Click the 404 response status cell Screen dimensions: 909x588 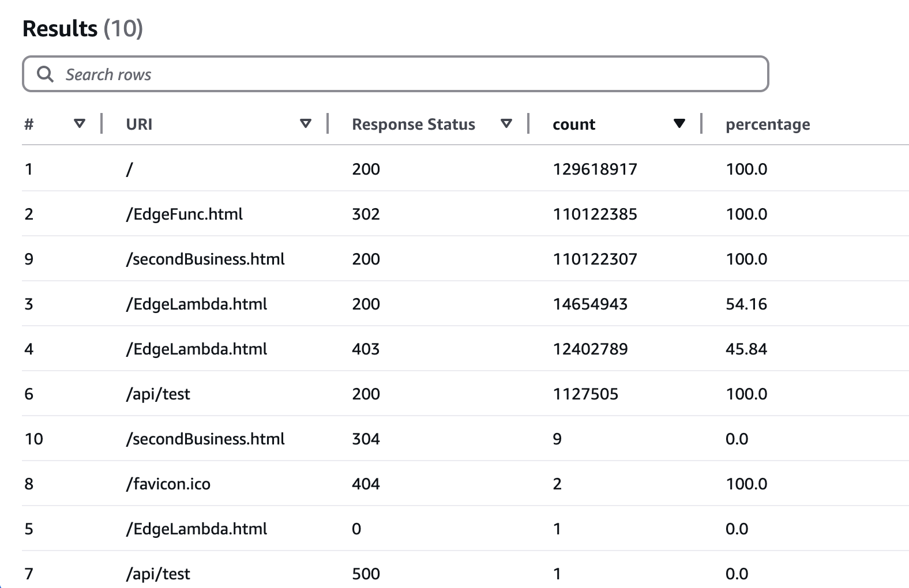366,484
